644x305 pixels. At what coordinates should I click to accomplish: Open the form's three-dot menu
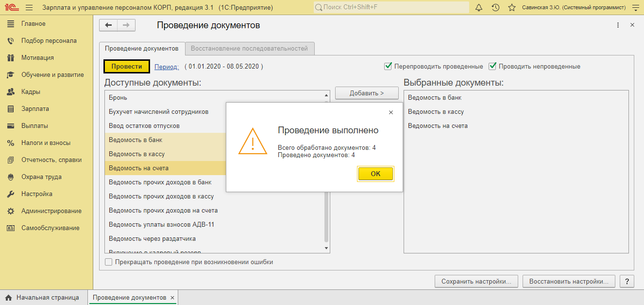pos(618,25)
